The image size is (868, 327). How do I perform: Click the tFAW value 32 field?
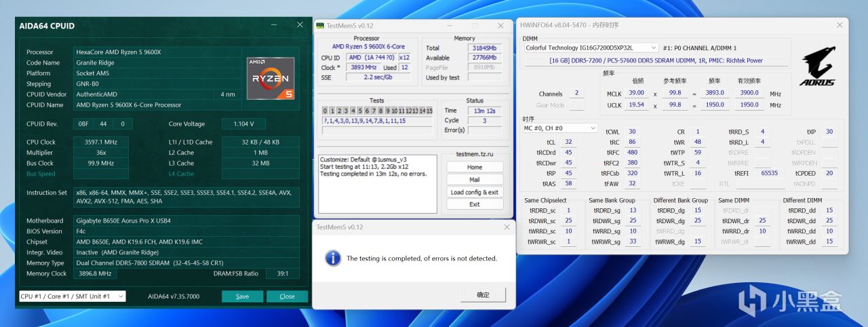pyautogui.click(x=632, y=184)
